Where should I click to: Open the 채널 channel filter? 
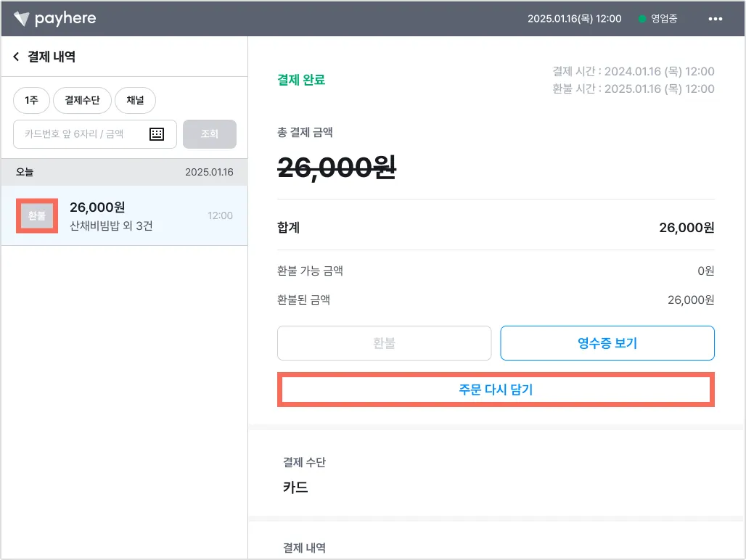[x=135, y=101]
